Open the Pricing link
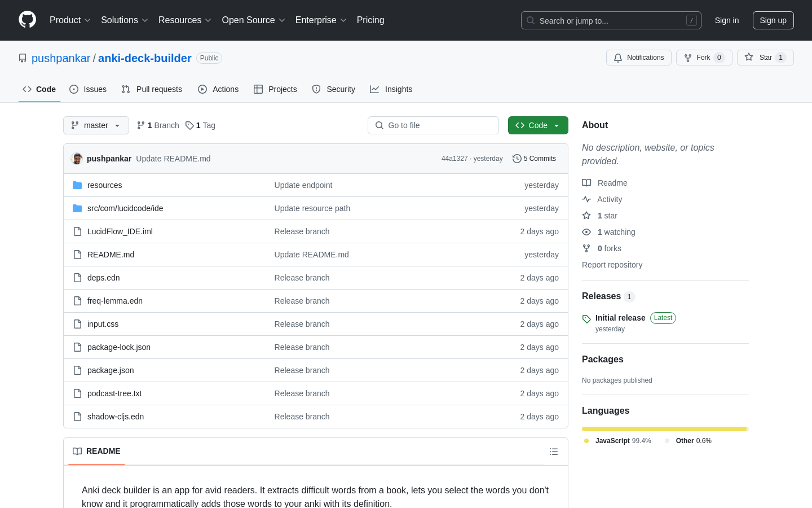Viewport: 812px width, 508px height. pos(370,20)
